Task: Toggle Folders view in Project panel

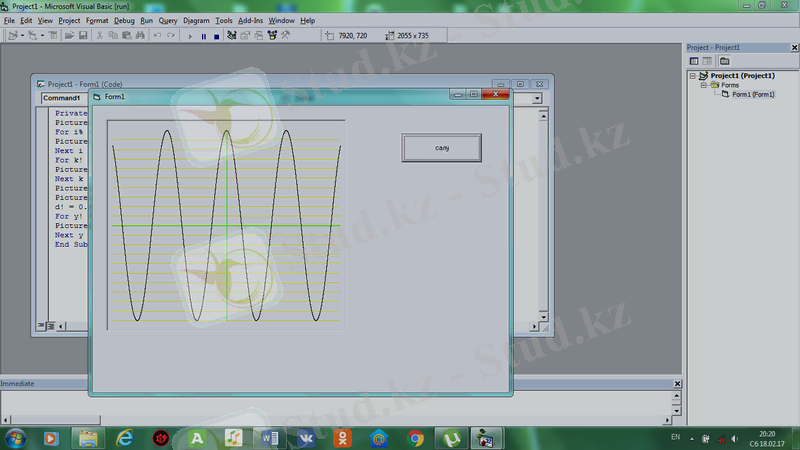Action: click(x=724, y=61)
